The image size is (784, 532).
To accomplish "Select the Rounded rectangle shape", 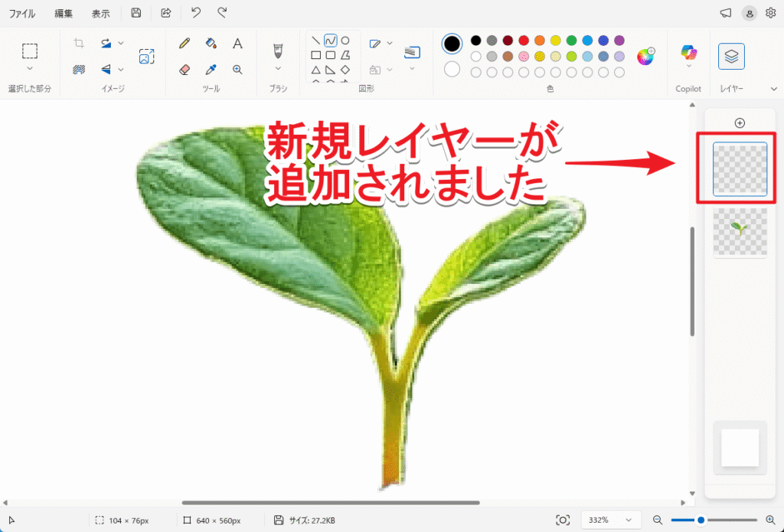I will click(331, 55).
